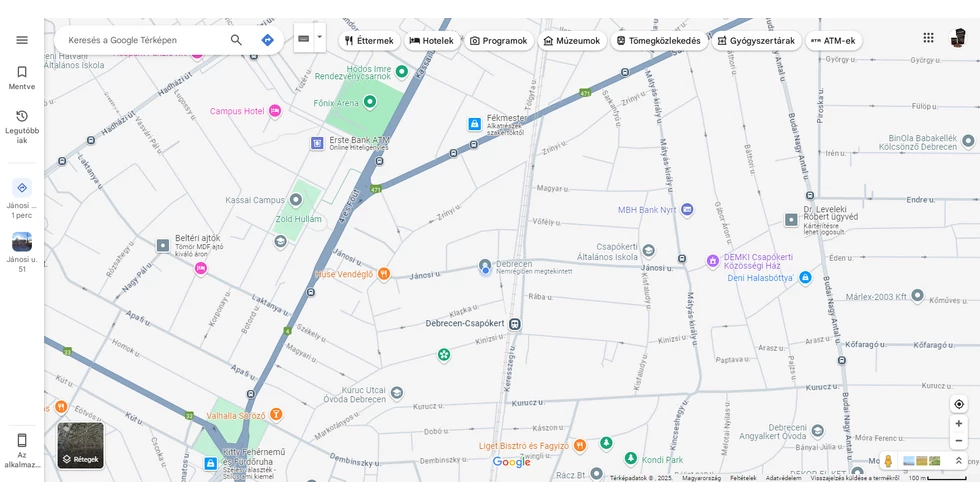The height and width of the screenshot is (500, 980).
Task: Select the Hódos Imre Rendezvénycsarnok marker
Action: (401, 71)
